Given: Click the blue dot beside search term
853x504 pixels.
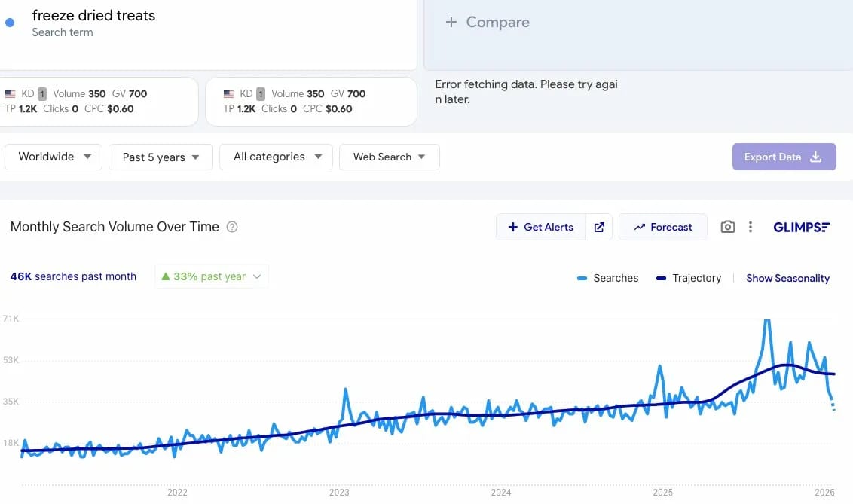Looking at the screenshot, I should pyautogui.click(x=10, y=23).
